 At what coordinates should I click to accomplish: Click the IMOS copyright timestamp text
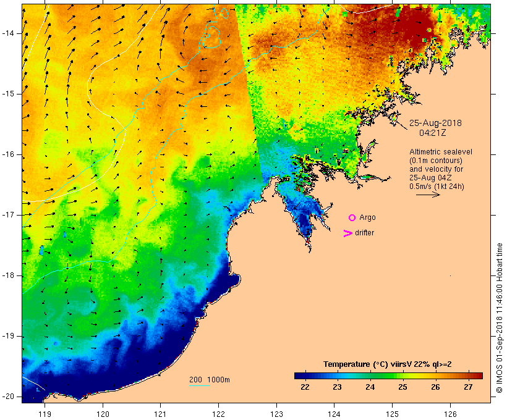pos(499,318)
